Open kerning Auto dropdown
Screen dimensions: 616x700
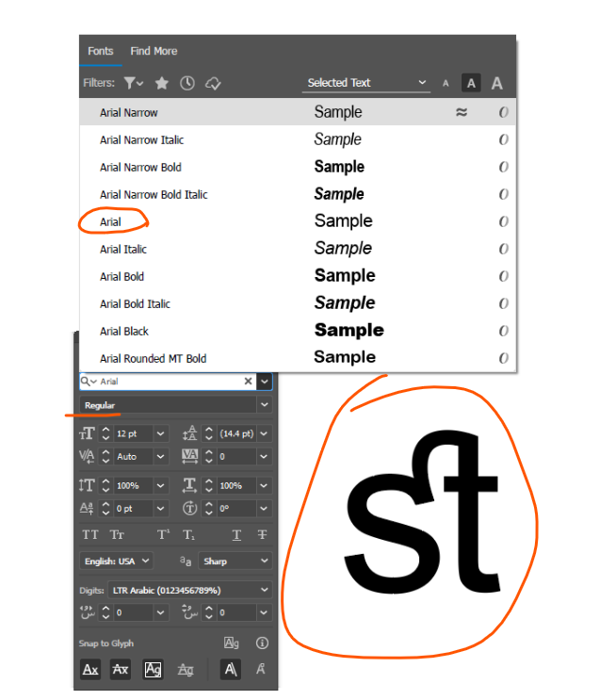[160, 456]
